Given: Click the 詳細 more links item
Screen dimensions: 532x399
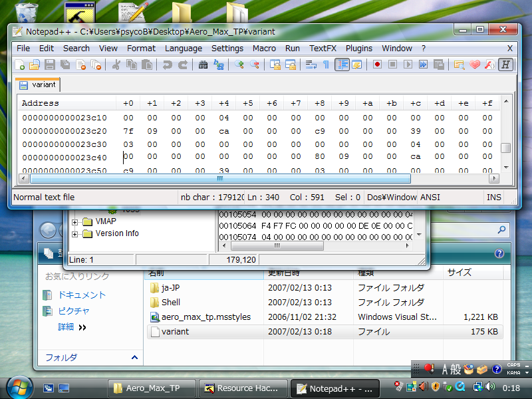Looking at the screenshot, I should click(x=72, y=327).
